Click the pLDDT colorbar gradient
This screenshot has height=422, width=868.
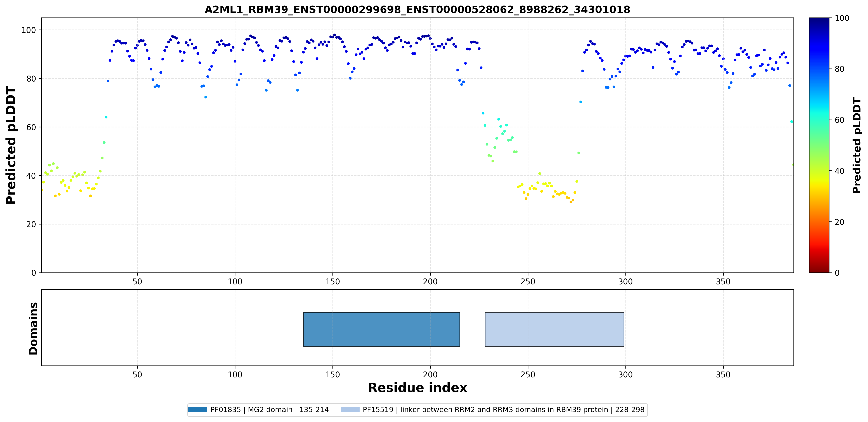(819, 145)
